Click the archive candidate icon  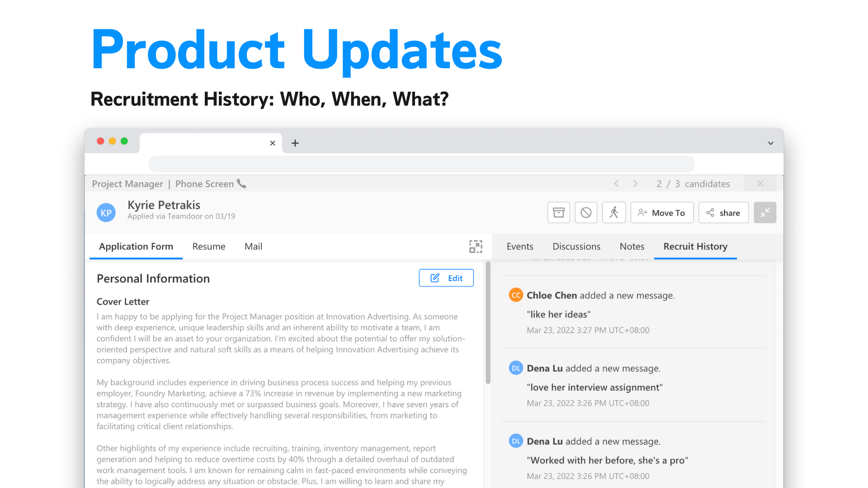coord(558,212)
